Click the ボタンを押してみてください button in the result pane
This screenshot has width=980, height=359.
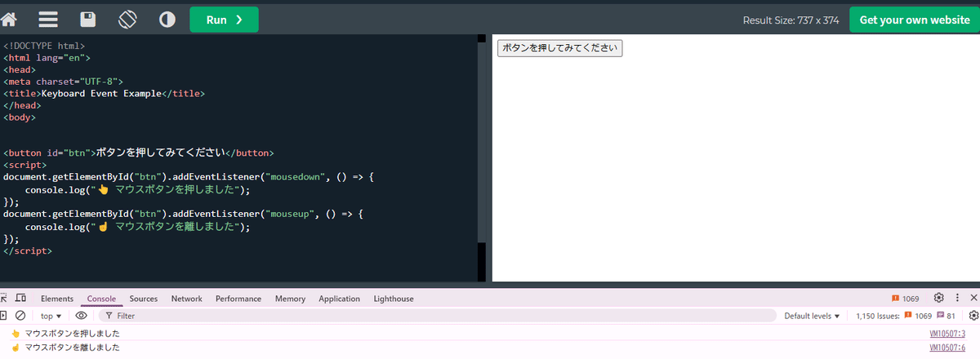[560, 48]
